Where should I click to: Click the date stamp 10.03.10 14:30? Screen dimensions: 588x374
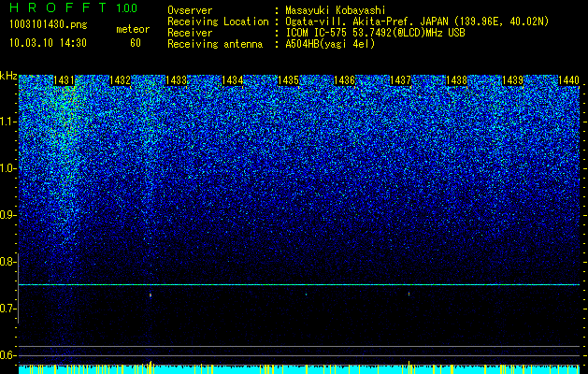click(48, 43)
